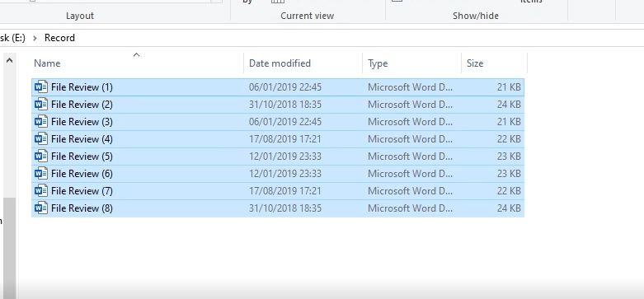Click the Word icon of File Review (6)
Viewport: 644px width, 299px height.
[x=41, y=173]
